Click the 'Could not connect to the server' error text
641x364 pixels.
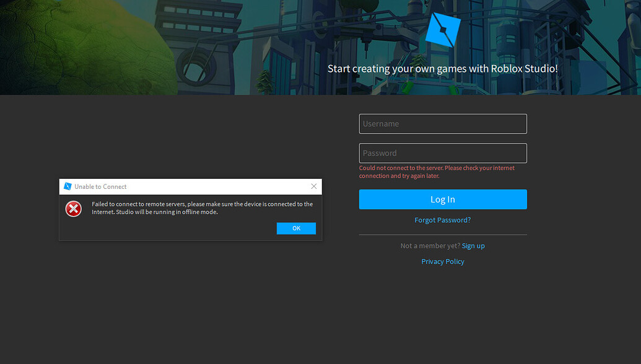tap(437, 171)
